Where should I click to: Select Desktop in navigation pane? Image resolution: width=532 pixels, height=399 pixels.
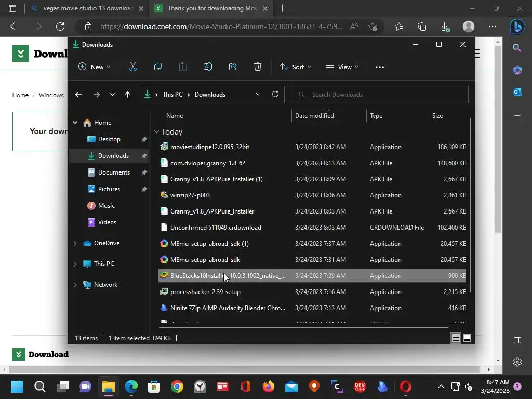tap(109, 139)
